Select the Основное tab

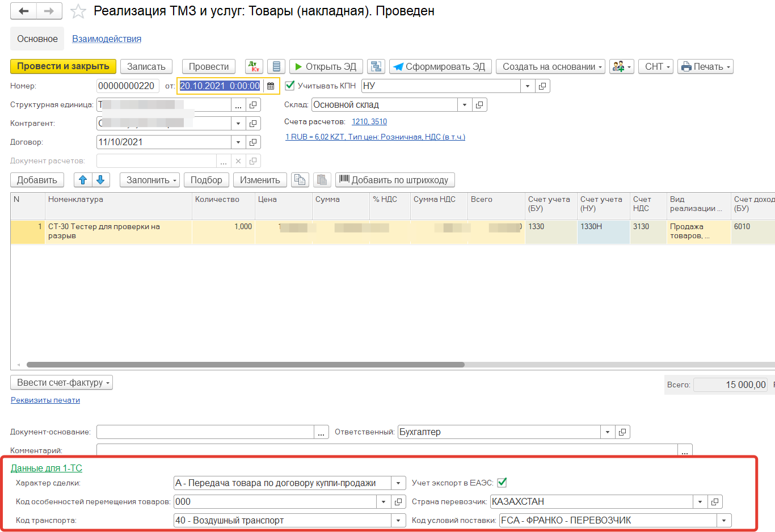37,39
